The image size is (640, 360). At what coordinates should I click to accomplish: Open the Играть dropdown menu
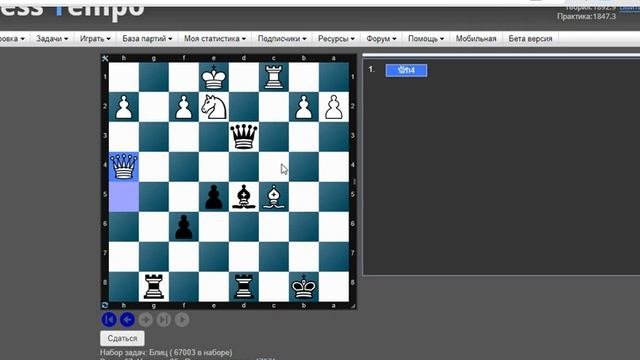[95, 39]
